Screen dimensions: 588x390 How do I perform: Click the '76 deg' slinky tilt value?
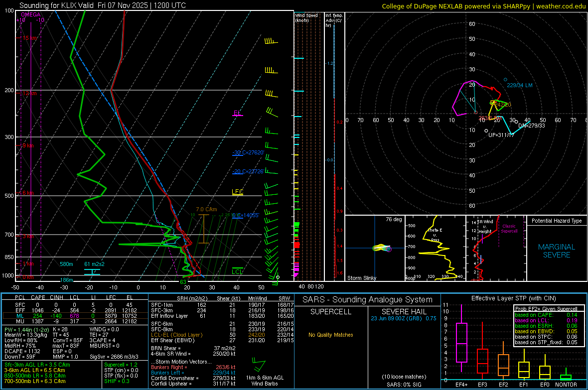click(394, 219)
